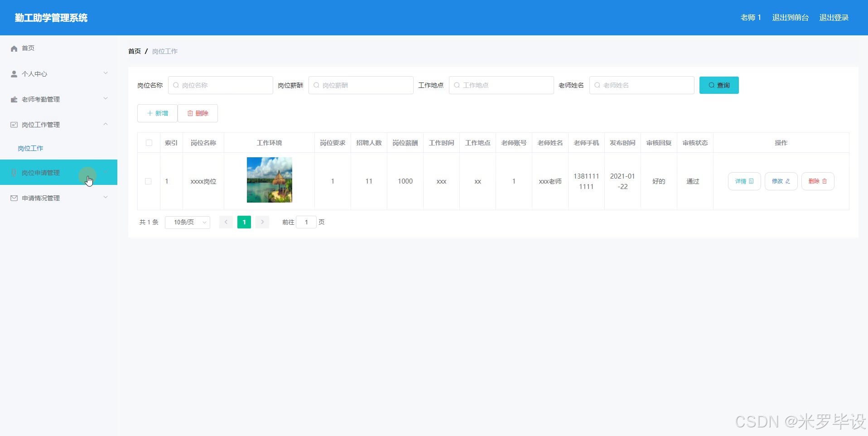Click the search icon in the 老师姓名 field
868x436 pixels.
tap(597, 85)
